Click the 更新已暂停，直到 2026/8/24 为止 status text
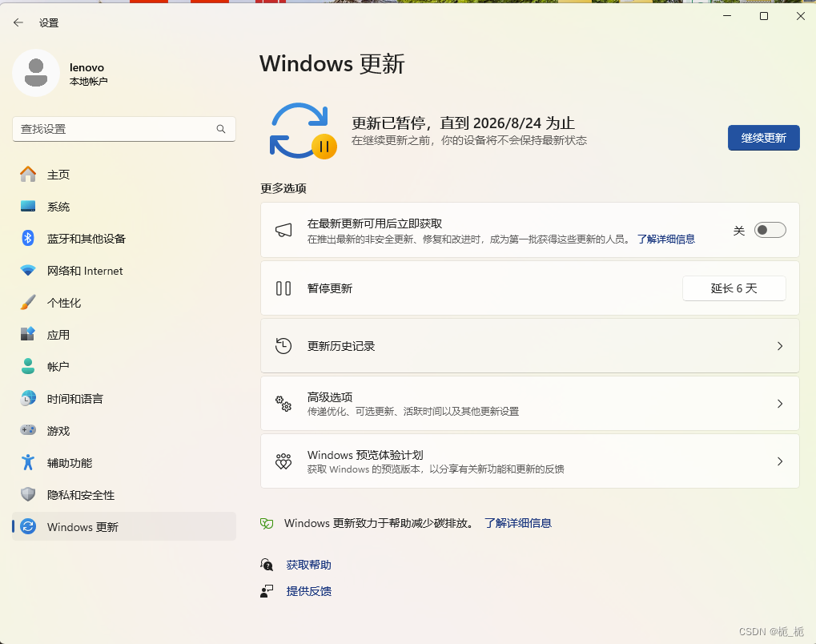 point(463,123)
